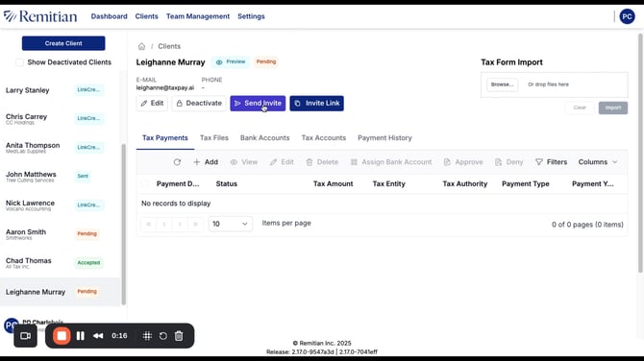Open the Columns dropdown
Screen dimensions: 644x361
(598, 162)
